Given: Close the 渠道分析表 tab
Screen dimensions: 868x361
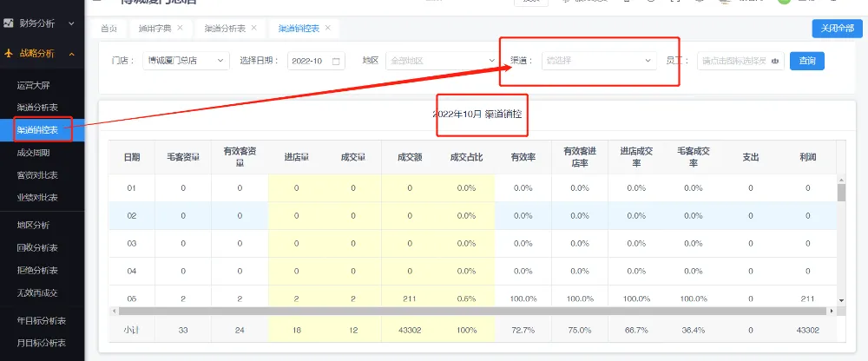Looking at the screenshot, I should [253, 28].
